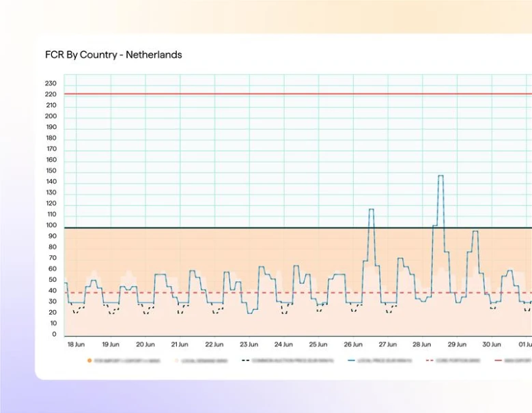This screenshot has height=413, width=532.
Task: Click the '230' y-axis label
Action: (x=51, y=83)
